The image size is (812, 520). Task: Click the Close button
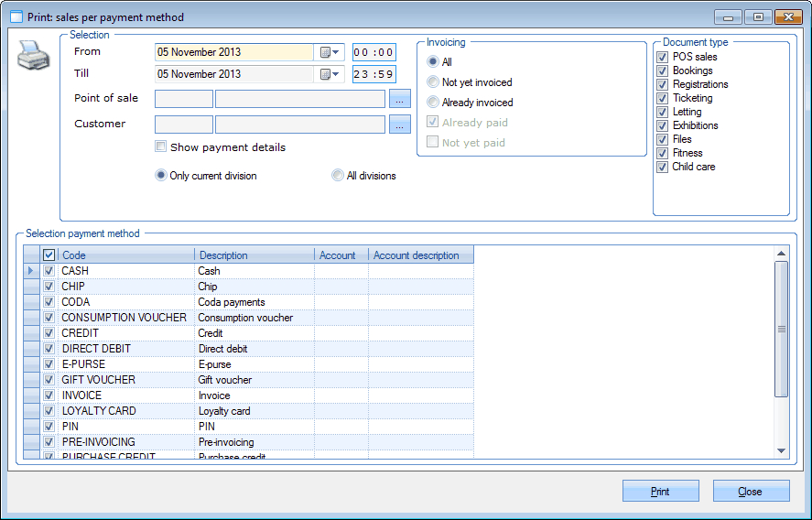click(x=751, y=492)
